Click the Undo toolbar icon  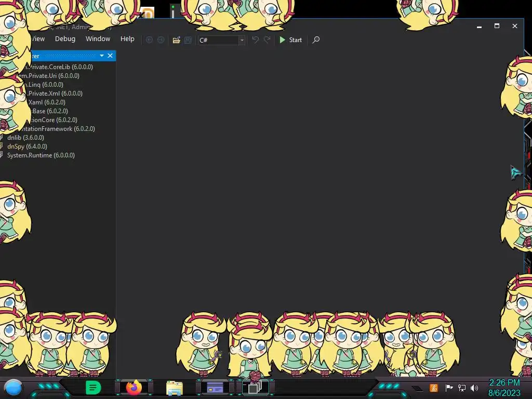coord(256,39)
